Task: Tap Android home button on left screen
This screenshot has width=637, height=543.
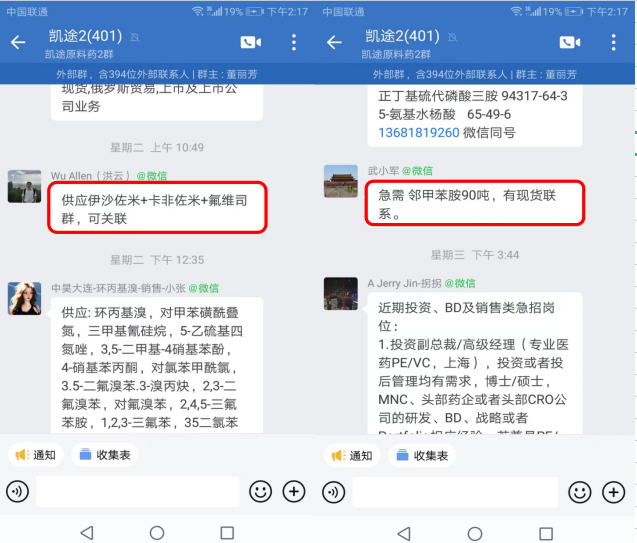Action: 157,532
